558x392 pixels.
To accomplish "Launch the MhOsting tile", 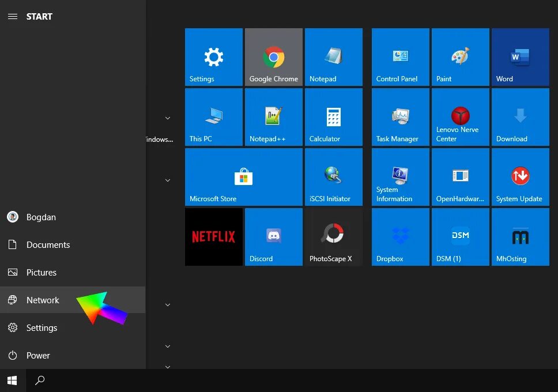I will coord(521,237).
